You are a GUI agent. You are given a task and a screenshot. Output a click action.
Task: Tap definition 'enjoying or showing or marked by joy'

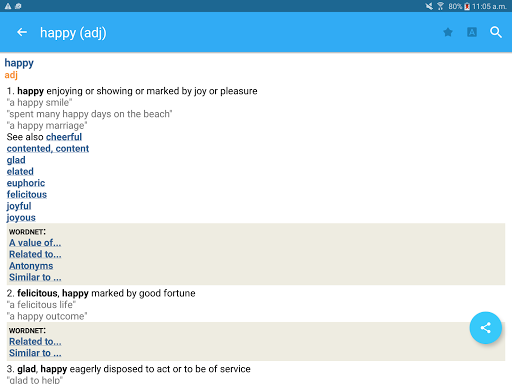pyautogui.click(x=152, y=91)
